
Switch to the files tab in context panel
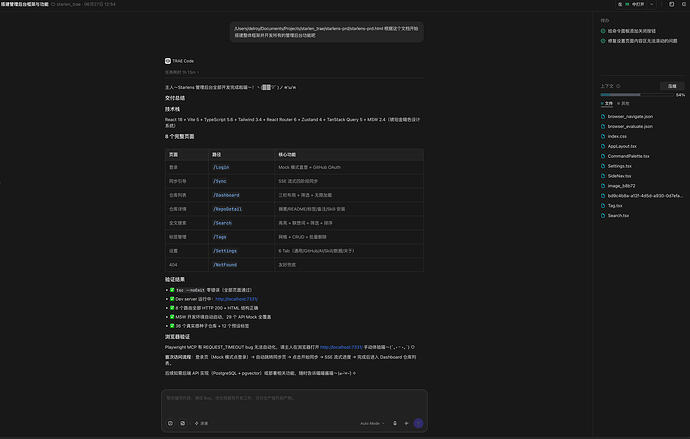pos(607,103)
